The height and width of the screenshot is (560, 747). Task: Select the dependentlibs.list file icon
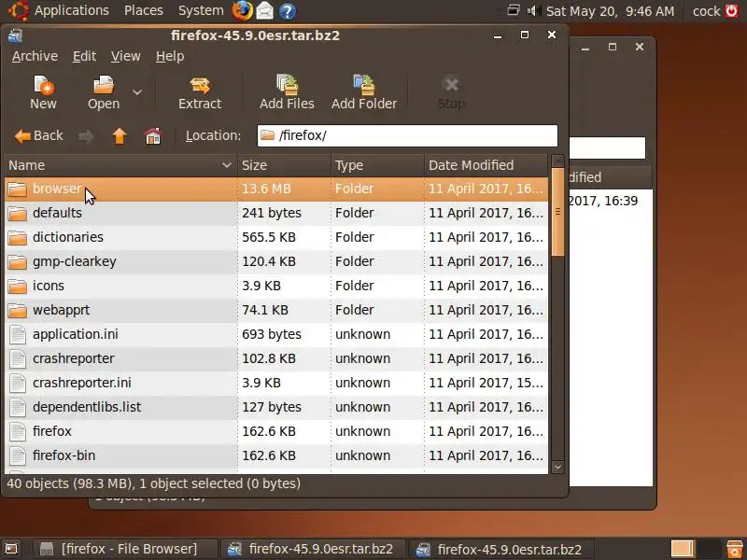pyautogui.click(x=18, y=408)
